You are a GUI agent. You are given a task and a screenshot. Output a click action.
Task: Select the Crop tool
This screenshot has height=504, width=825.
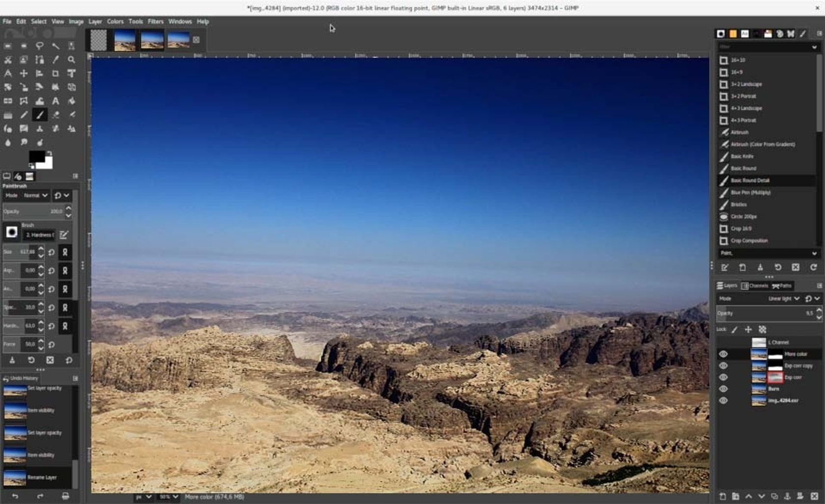[x=55, y=74]
